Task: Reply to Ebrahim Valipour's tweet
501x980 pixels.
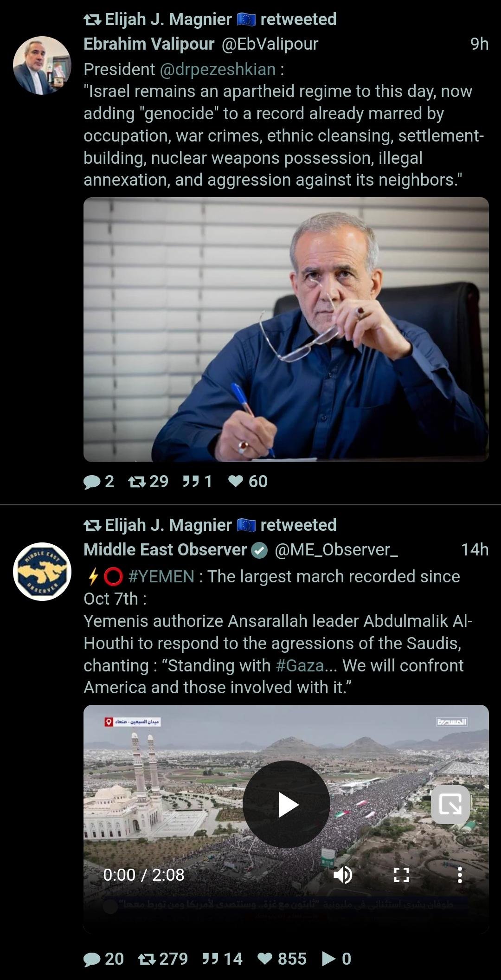Action: point(98,482)
